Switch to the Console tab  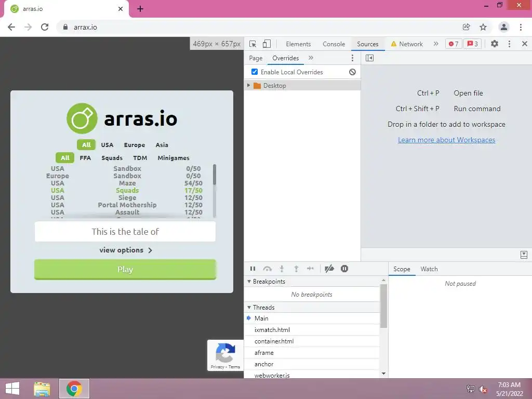tap(334, 44)
